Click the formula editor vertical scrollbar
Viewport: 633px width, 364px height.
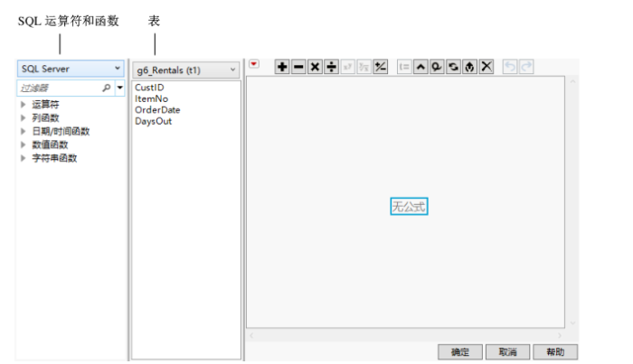(x=572, y=201)
